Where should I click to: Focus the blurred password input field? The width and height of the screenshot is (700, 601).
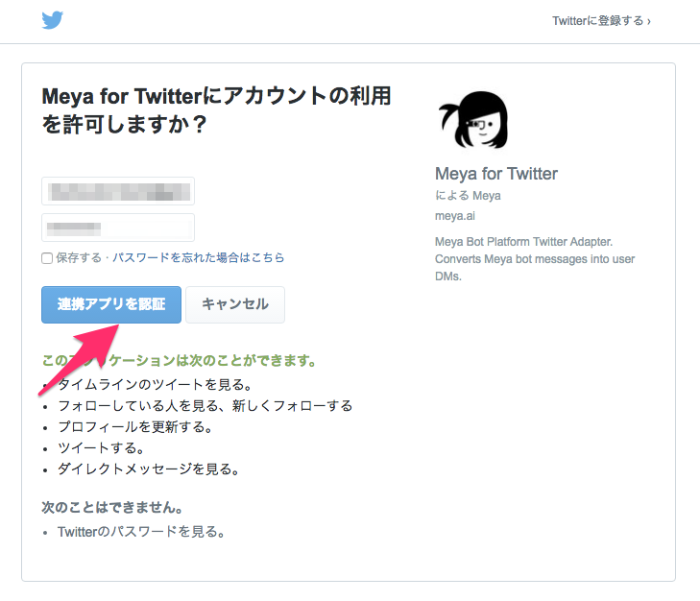tap(118, 228)
